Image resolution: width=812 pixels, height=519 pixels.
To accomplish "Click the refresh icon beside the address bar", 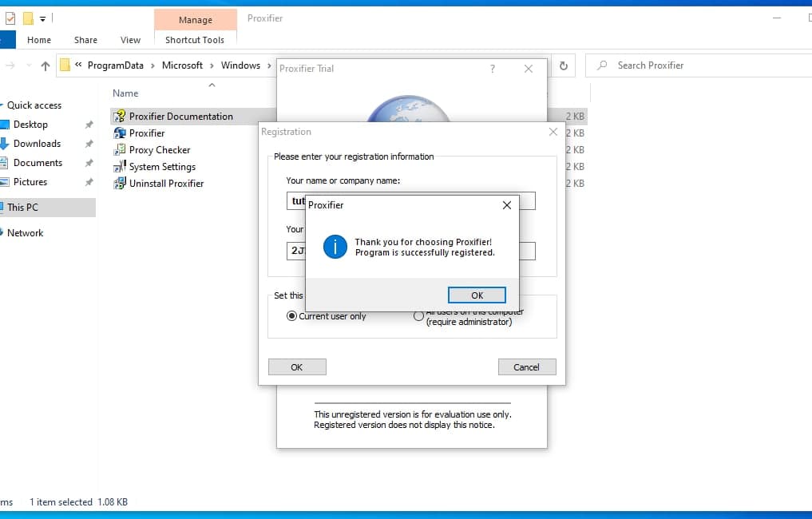I will click(x=564, y=65).
